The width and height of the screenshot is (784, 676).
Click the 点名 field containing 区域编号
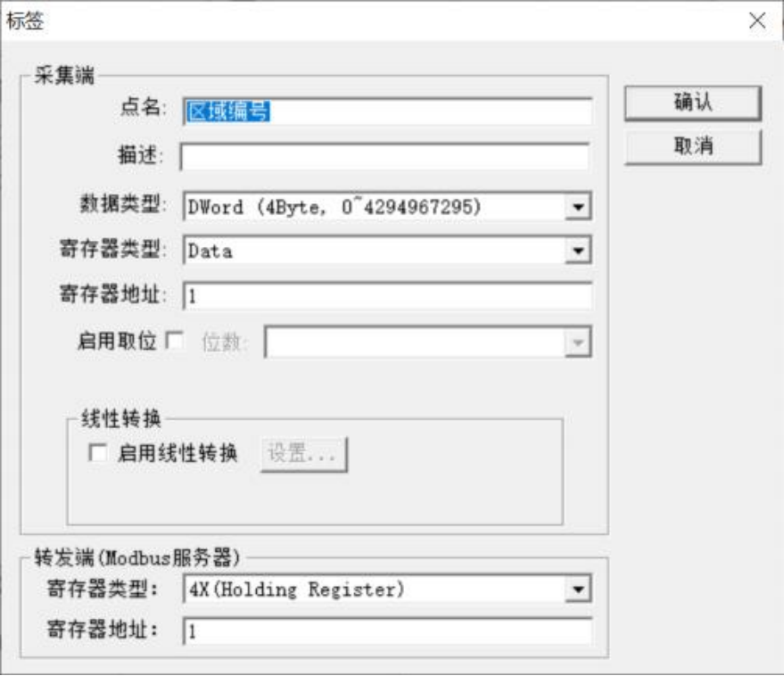[x=388, y=111]
